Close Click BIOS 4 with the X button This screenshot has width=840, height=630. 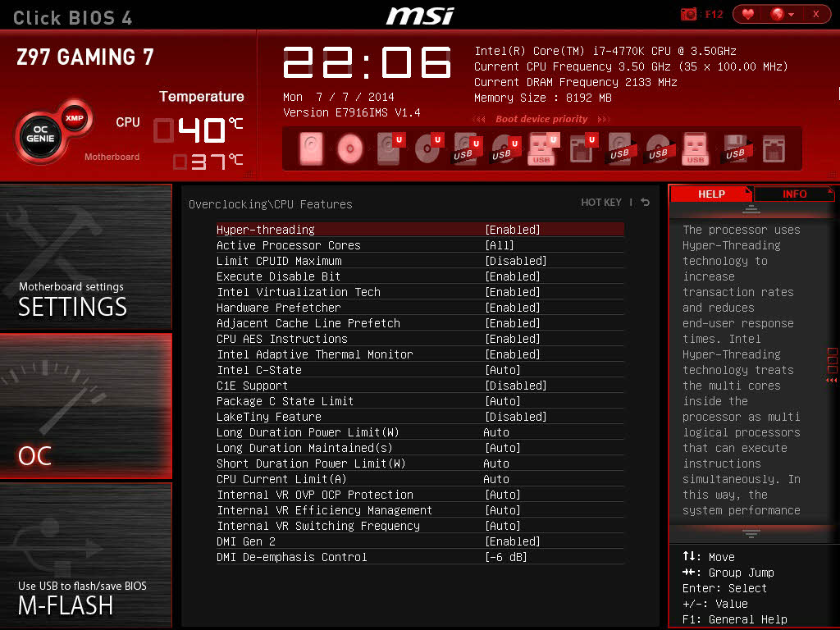815,15
